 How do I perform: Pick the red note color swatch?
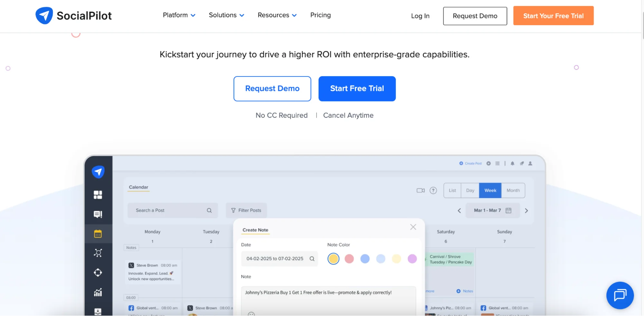(349, 259)
